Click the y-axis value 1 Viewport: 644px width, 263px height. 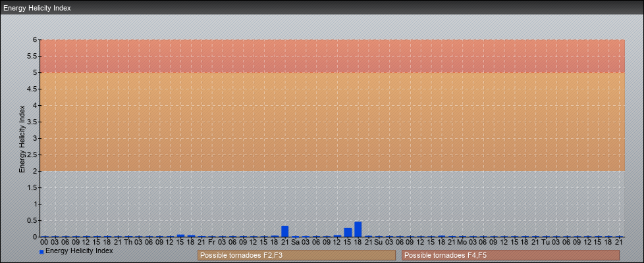pos(36,204)
